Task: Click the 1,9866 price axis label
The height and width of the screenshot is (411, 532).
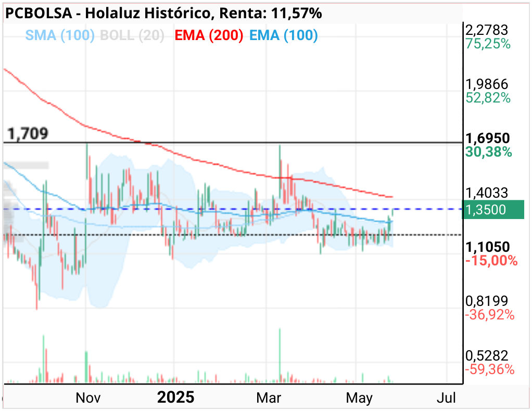Action: 487,84
